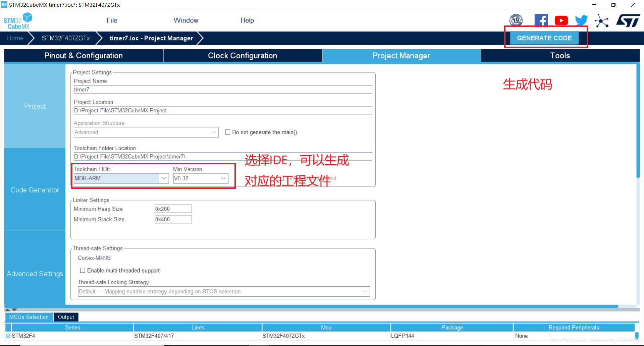Click the STM32CubeMX logo icon
Viewport: 644px width, 346px height.
tap(18, 21)
